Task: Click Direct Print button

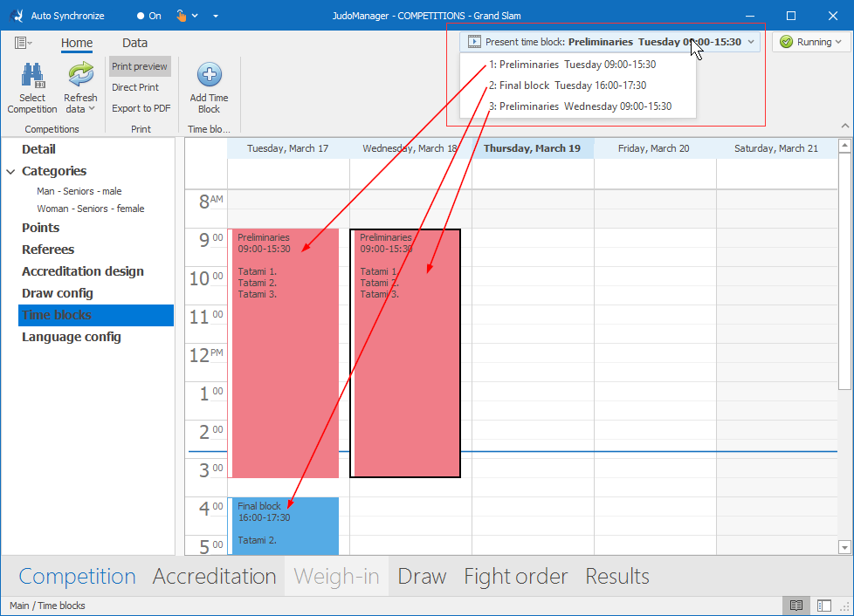Action: click(135, 87)
